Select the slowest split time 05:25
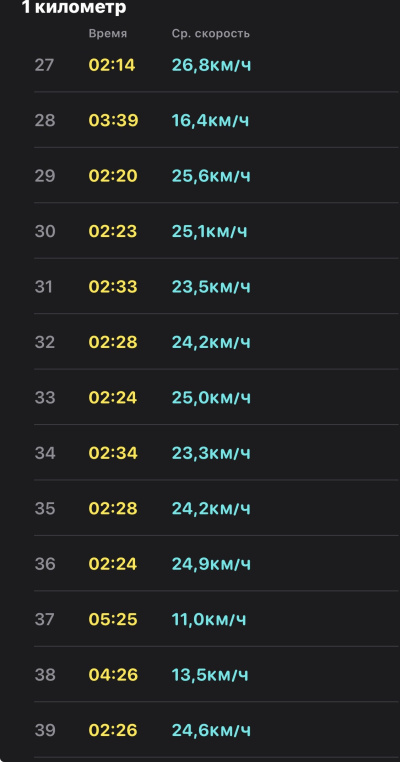Image resolution: width=400 pixels, height=762 pixels. pos(113,619)
